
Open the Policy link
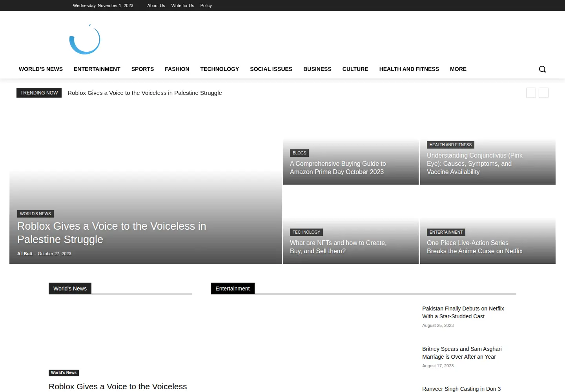click(206, 5)
